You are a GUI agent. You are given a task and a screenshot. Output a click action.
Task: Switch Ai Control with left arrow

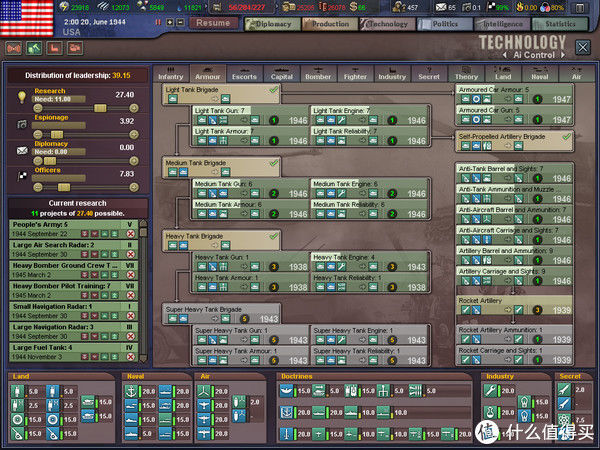(x=505, y=55)
